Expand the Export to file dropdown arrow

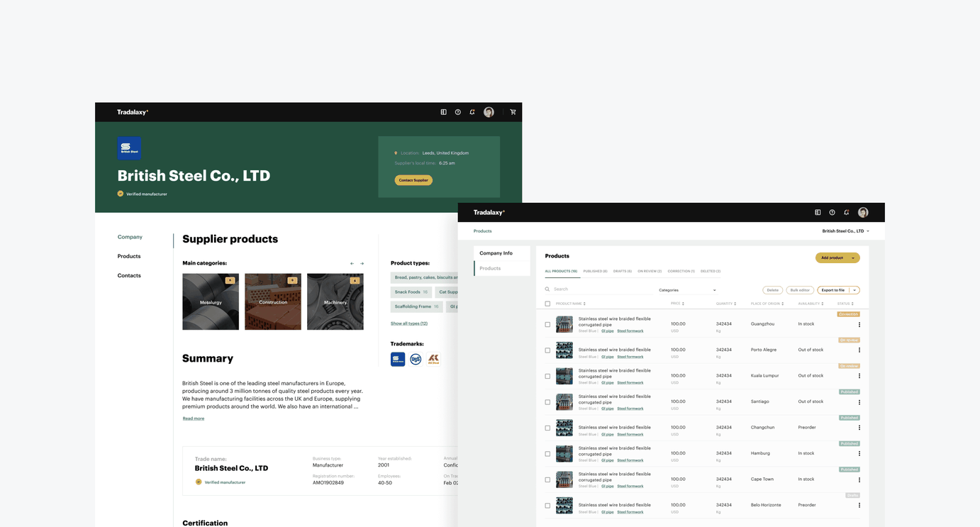(x=854, y=290)
